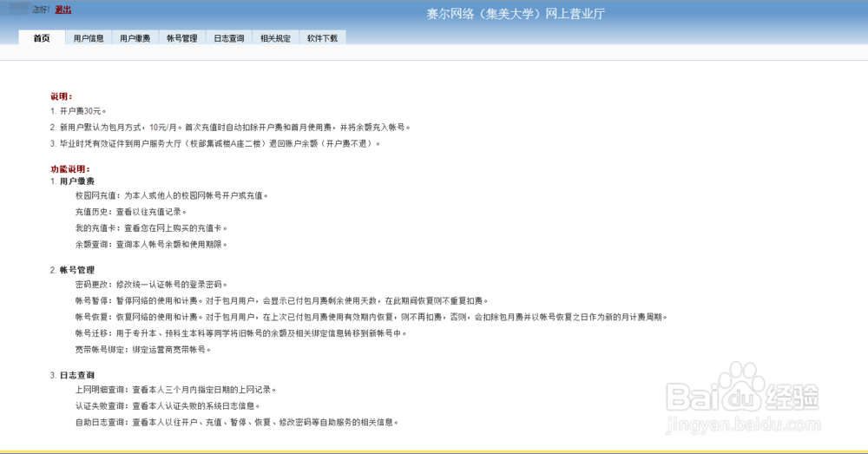The image size is (868, 454).
Task: Click the page title 赛尔网络（集美大学）网上营业厅
Action: (516, 14)
